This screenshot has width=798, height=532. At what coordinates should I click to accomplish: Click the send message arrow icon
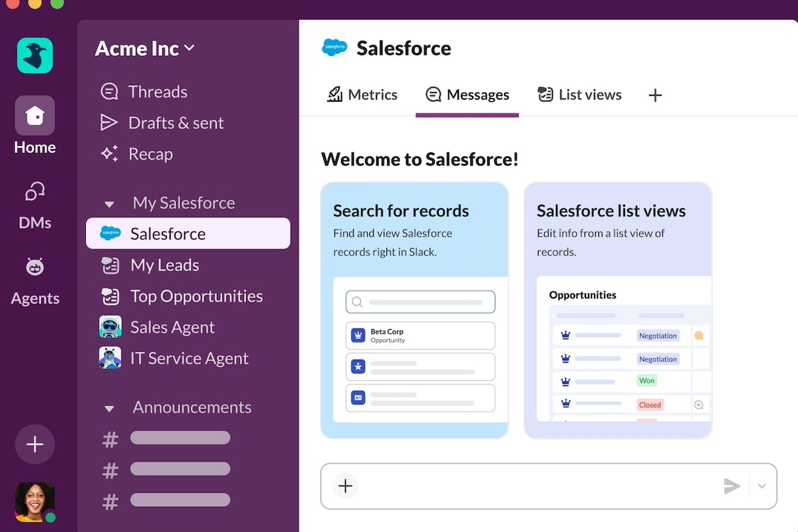pos(731,486)
